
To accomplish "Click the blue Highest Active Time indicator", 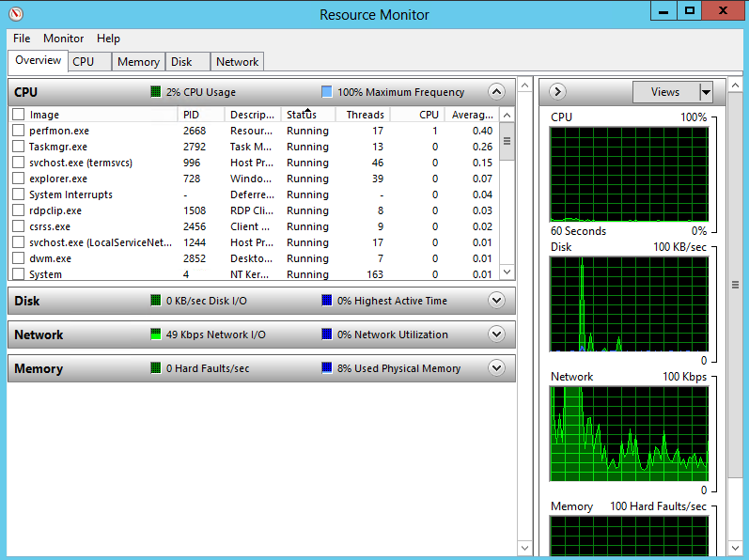I will coord(327,301).
